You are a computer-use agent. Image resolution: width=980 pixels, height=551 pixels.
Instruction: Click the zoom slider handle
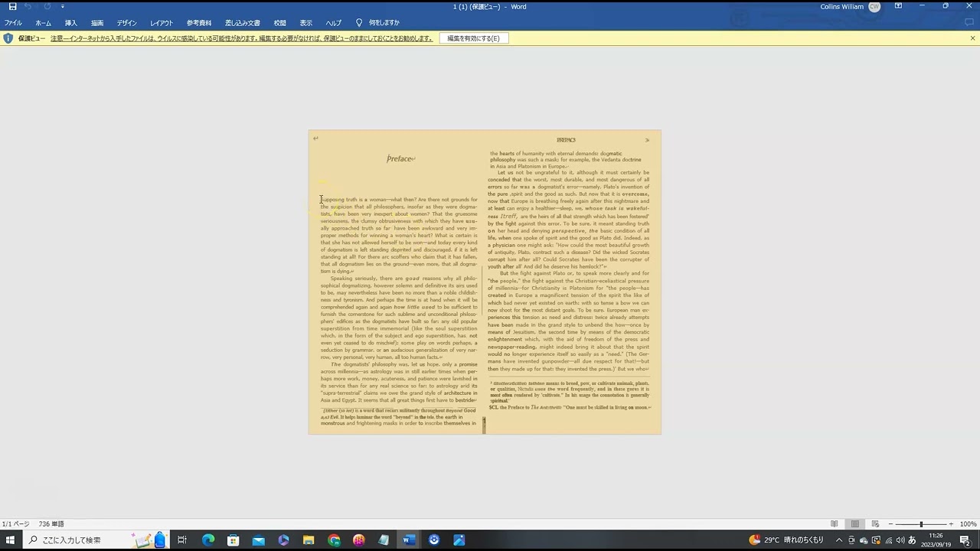coord(921,524)
